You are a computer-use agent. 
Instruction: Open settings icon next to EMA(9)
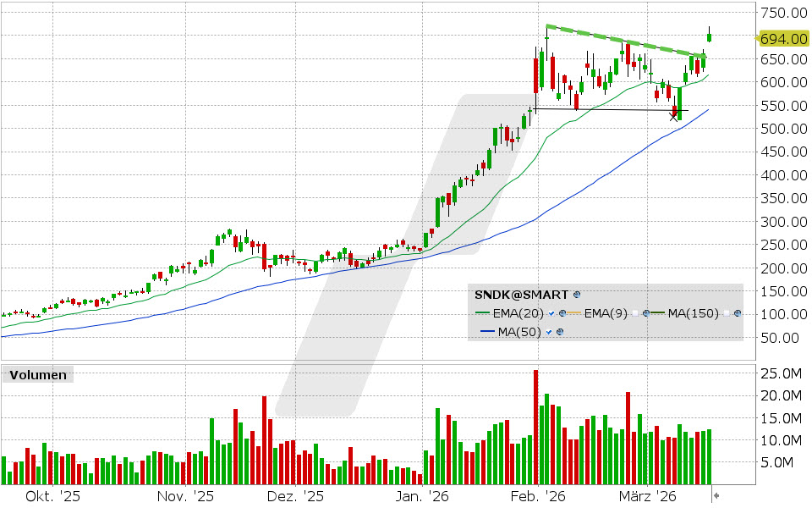tap(646, 313)
